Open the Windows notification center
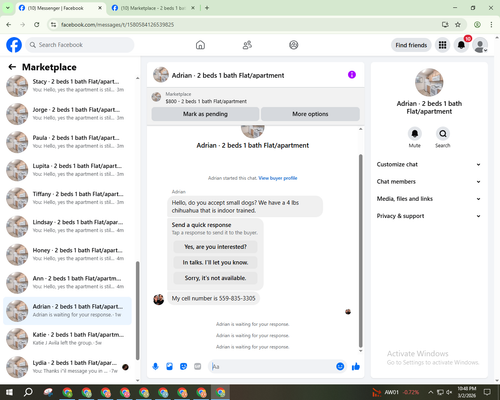The image size is (500, 400). (487, 392)
